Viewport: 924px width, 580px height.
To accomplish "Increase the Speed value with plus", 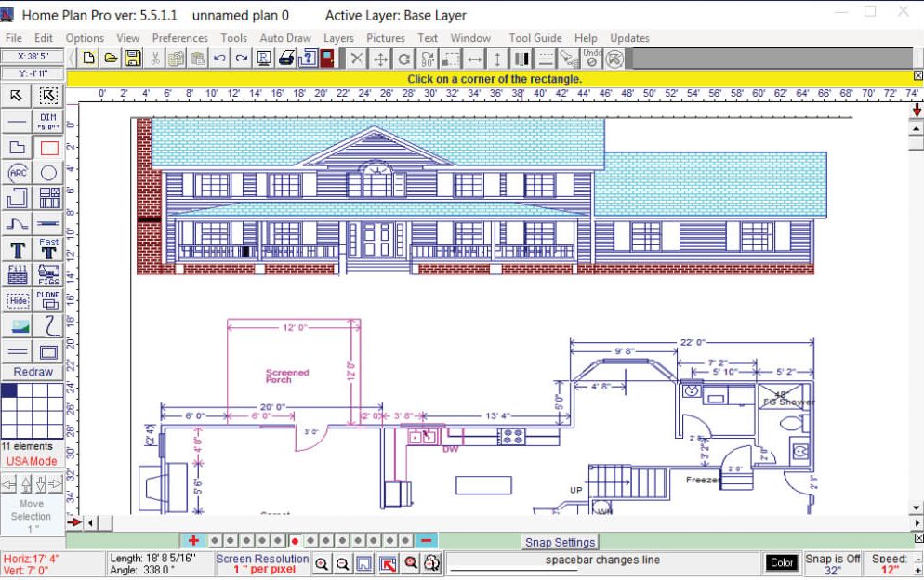I will coord(918,571).
